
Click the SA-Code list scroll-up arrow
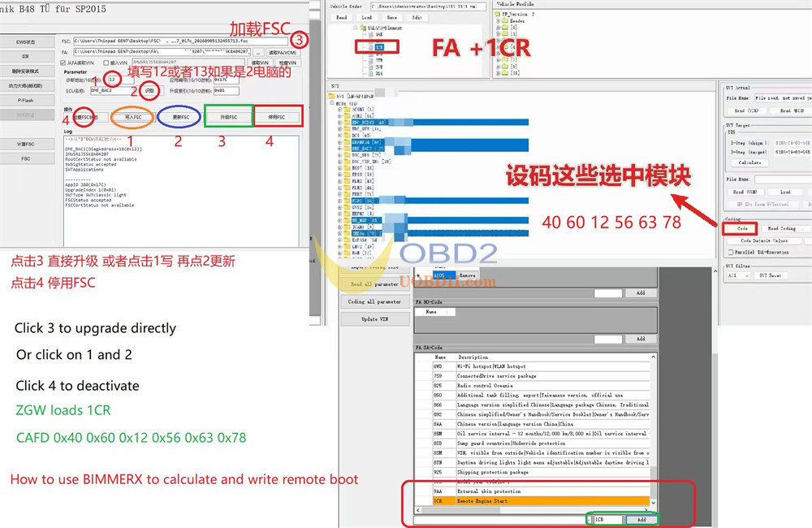pos(653,357)
